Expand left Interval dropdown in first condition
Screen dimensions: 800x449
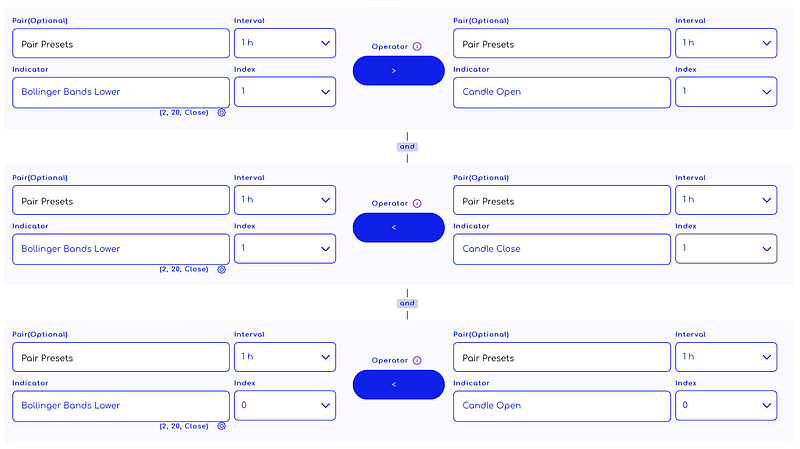coord(285,43)
